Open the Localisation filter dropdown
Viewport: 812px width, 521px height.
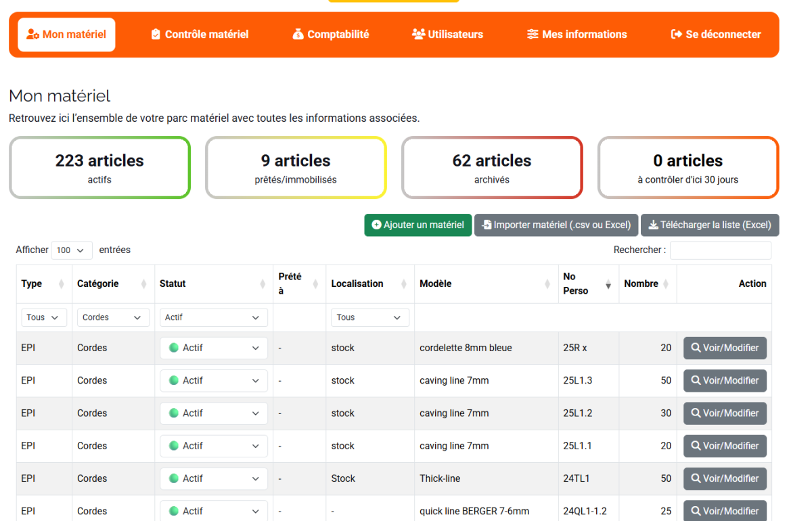[369, 317]
